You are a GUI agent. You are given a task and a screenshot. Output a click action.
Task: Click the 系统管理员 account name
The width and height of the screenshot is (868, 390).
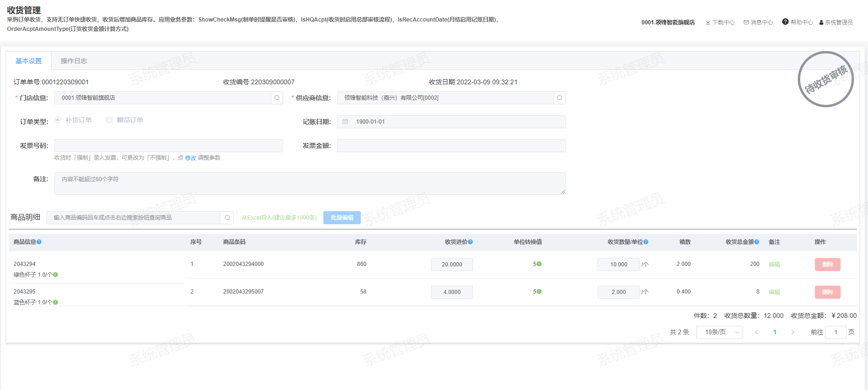pos(839,22)
